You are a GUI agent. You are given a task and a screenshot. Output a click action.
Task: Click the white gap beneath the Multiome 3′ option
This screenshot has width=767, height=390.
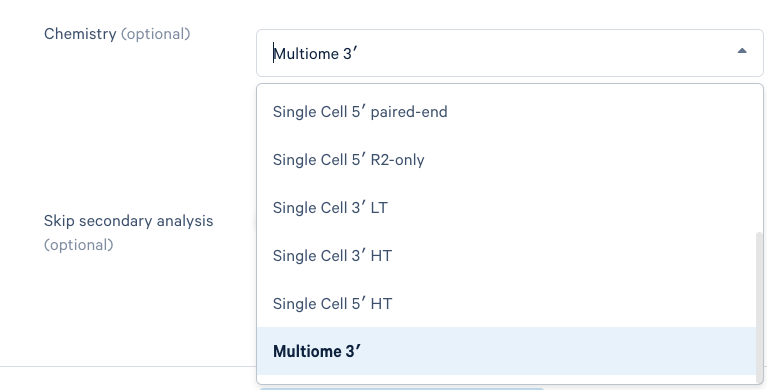coord(507,379)
